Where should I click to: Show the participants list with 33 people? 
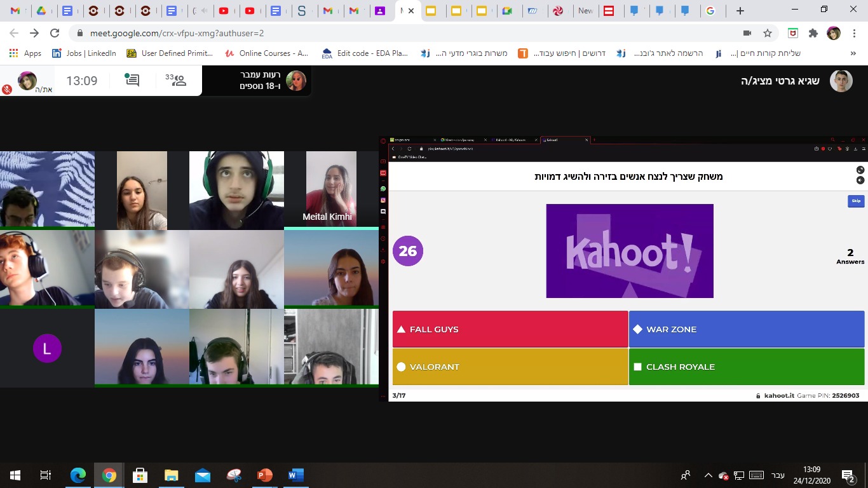[177, 80]
